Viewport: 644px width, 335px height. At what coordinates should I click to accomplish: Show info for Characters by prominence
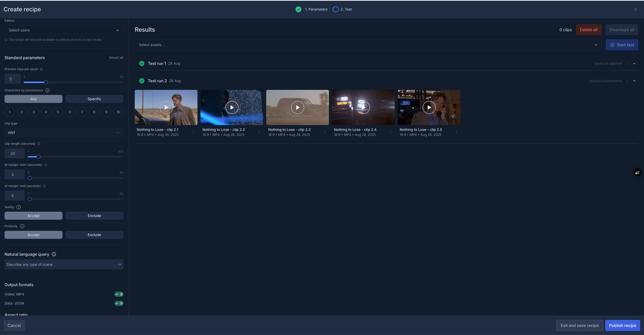[47, 90]
